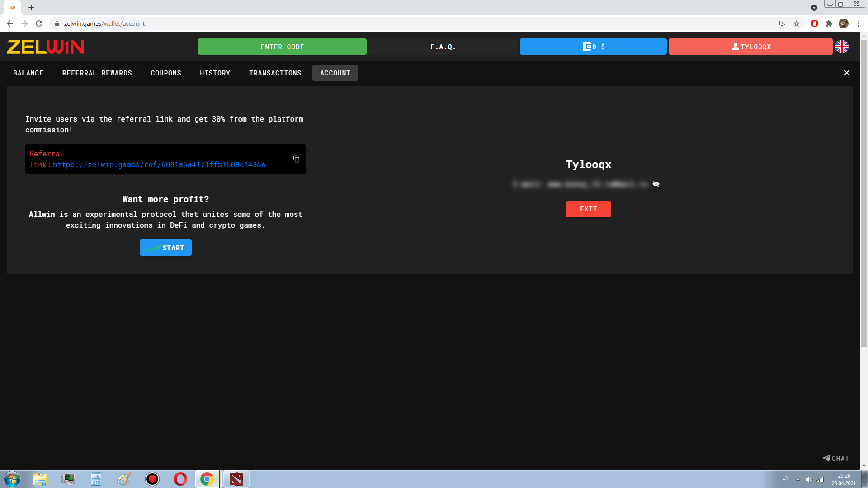Image resolution: width=868 pixels, height=488 pixels.
Task: Open the browser extensions puzzle icon
Action: click(x=829, y=23)
